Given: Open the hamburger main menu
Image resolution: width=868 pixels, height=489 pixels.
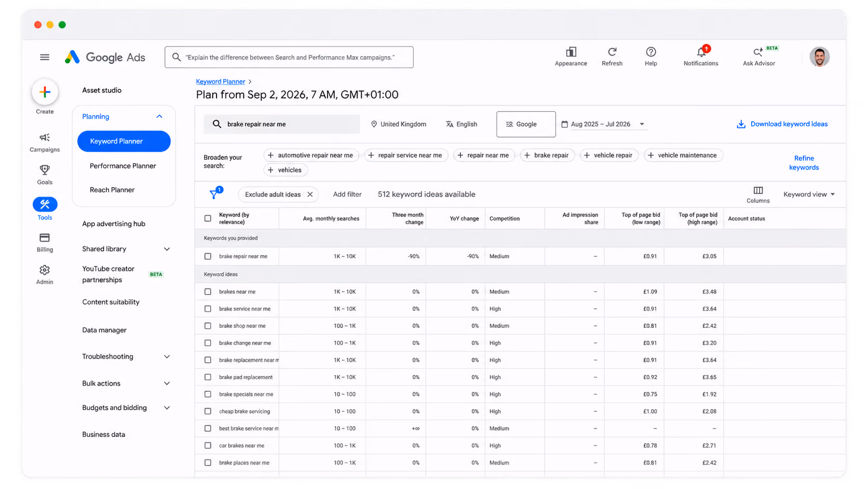Looking at the screenshot, I should [45, 57].
